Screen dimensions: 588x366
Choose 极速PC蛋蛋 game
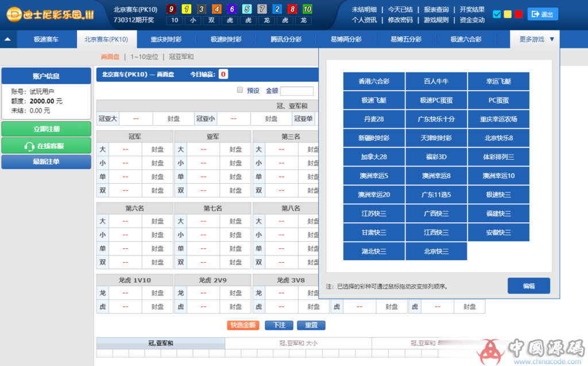click(x=436, y=100)
